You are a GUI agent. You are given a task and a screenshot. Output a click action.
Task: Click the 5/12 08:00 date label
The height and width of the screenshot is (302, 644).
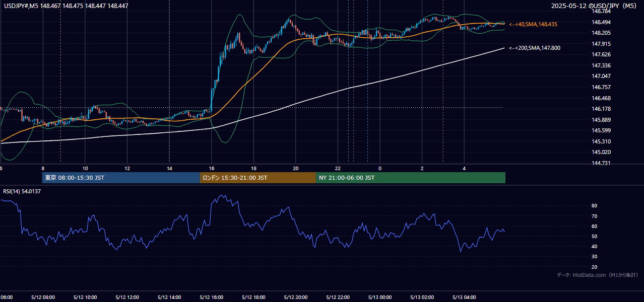pos(43,297)
